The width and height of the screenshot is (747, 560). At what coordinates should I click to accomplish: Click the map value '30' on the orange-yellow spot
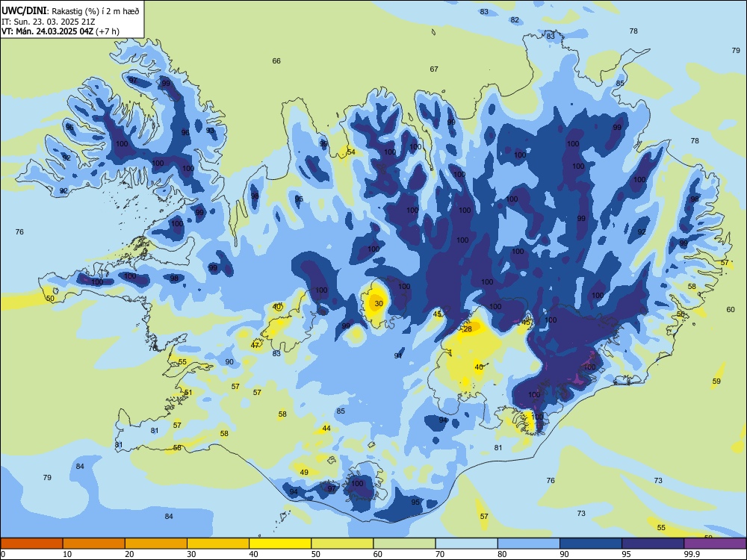coord(379,303)
